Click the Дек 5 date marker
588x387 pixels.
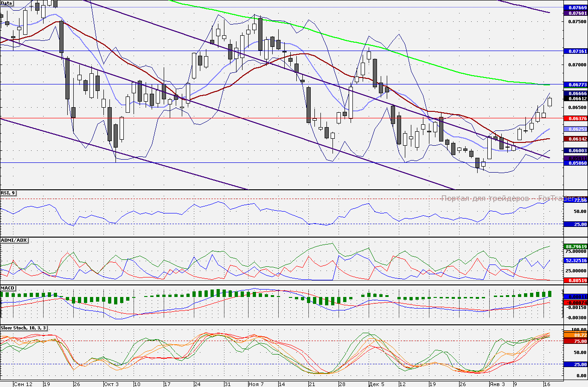377,384
